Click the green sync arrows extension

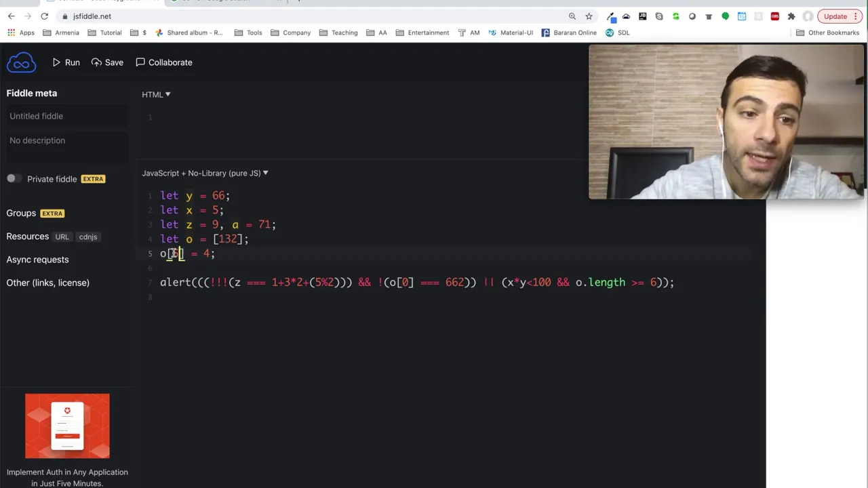(675, 16)
